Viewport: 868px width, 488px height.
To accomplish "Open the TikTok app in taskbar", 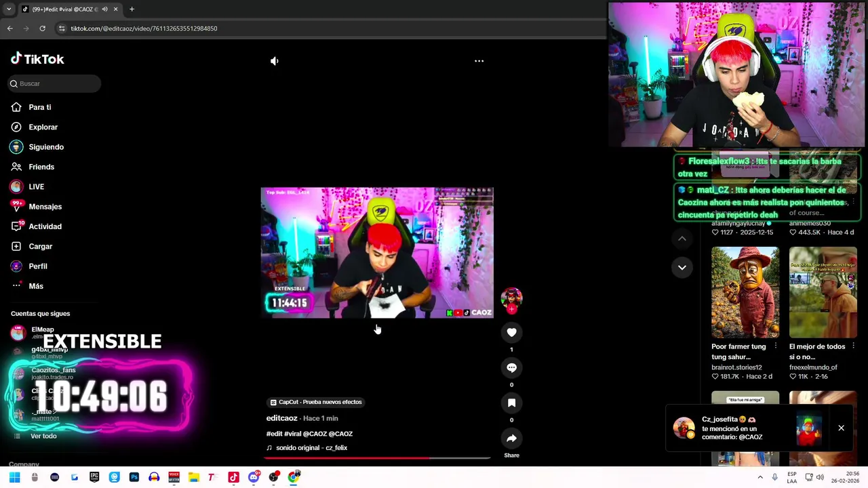I will point(233,477).
